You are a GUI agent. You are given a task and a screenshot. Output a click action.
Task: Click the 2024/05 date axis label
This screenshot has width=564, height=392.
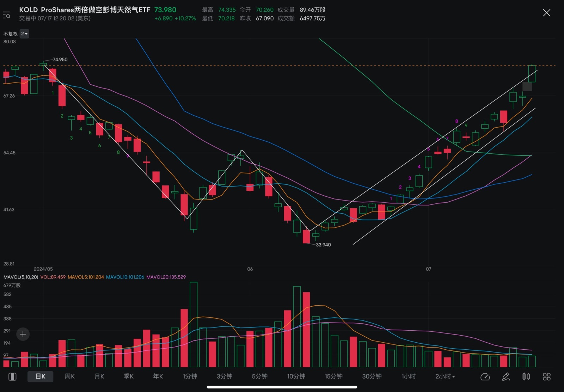[x=43, y=269]
